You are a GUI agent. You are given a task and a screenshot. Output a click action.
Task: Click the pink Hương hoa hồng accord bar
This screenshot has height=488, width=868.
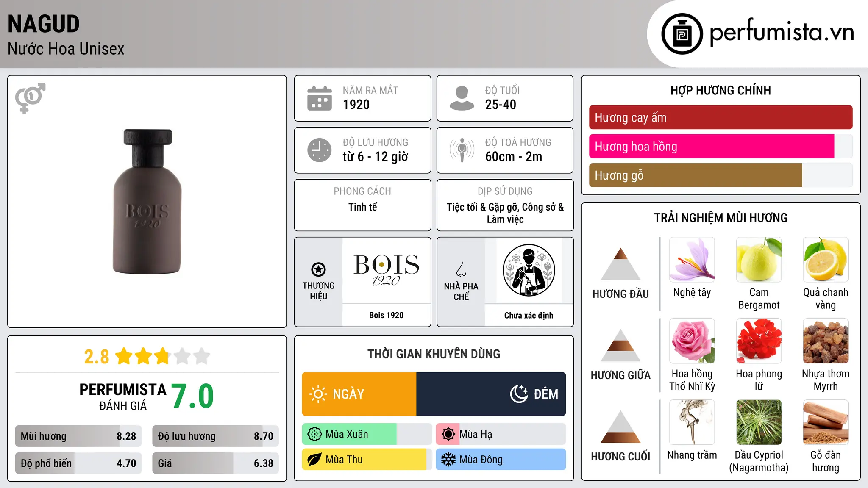click(712, 146)
